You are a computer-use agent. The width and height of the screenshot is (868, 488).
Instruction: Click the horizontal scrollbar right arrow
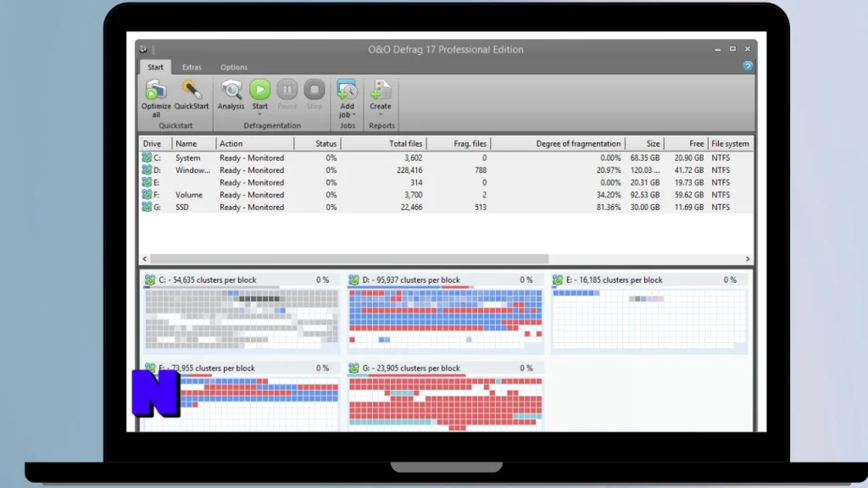point(748,259)
